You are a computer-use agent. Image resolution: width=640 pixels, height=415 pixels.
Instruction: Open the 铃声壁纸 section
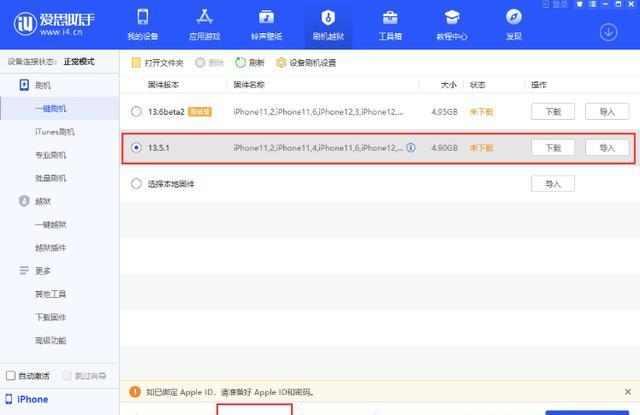pyautogui.click(x=267, y=24)
